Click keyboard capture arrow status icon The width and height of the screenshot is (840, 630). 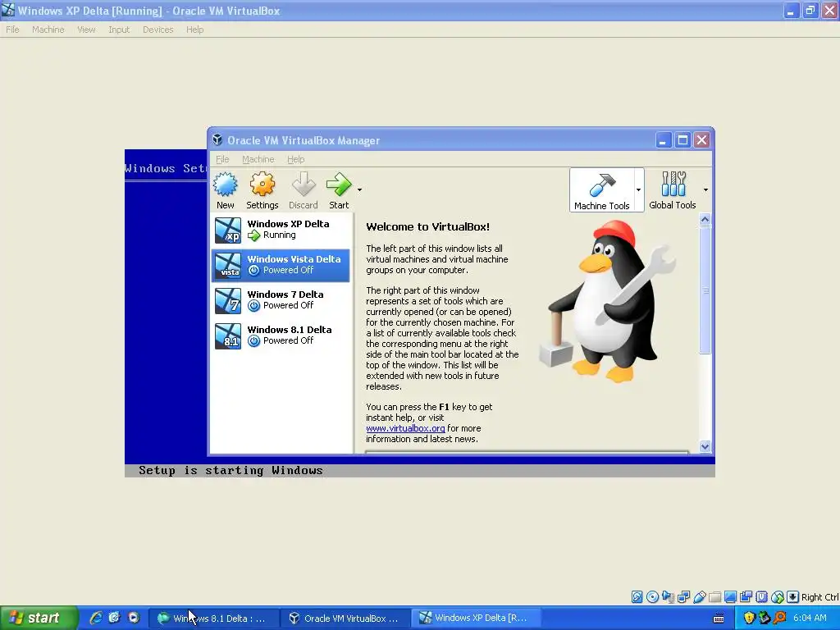[x=793, y=597]
